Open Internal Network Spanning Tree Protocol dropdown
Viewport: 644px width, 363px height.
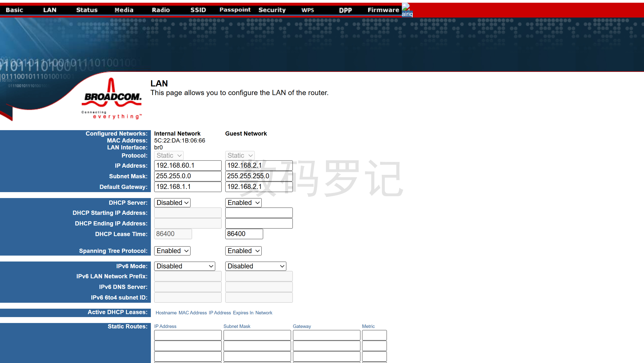pos(172,251)
